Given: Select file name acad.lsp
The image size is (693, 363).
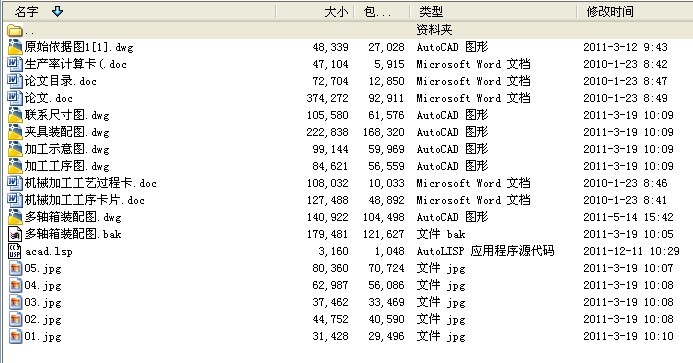Looking at the screenshot, I should point(49,251).
